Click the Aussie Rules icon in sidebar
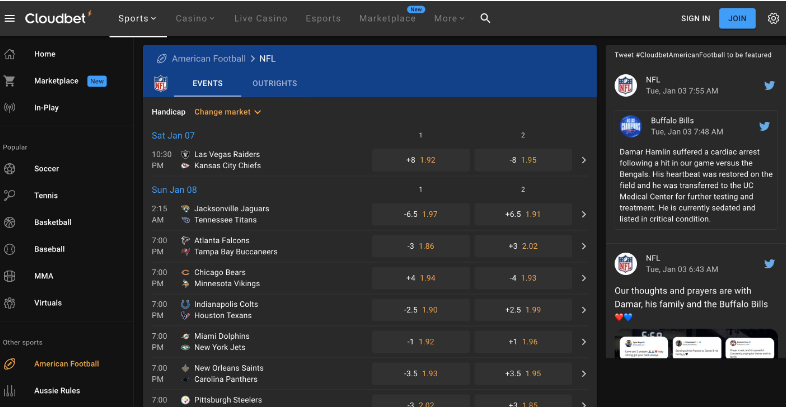 point(10,390)
